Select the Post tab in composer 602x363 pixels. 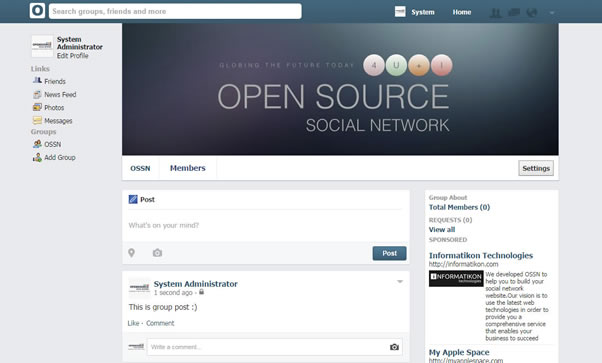147,199
